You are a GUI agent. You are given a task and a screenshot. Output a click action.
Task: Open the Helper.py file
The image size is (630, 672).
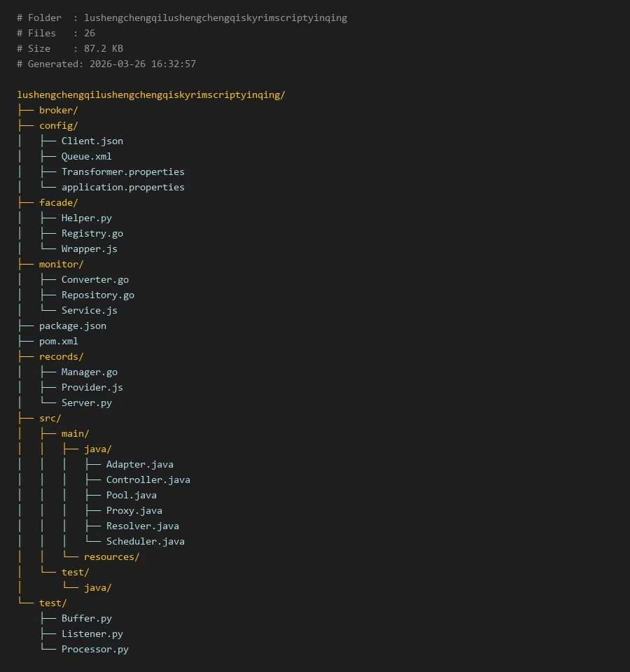[x=86, y=218]
